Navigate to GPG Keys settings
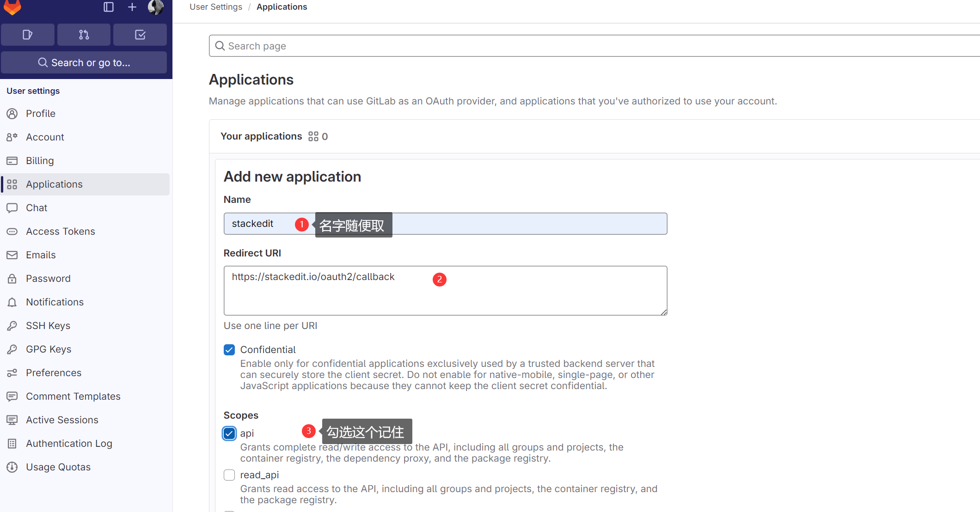980x512 pixels. click(x=49, y=349)
